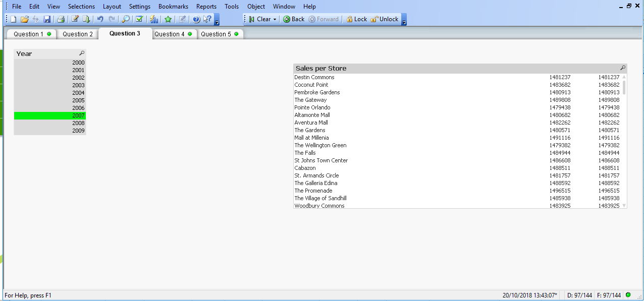
Task: Click the green star bookmark icon
Action: [167, 19]
